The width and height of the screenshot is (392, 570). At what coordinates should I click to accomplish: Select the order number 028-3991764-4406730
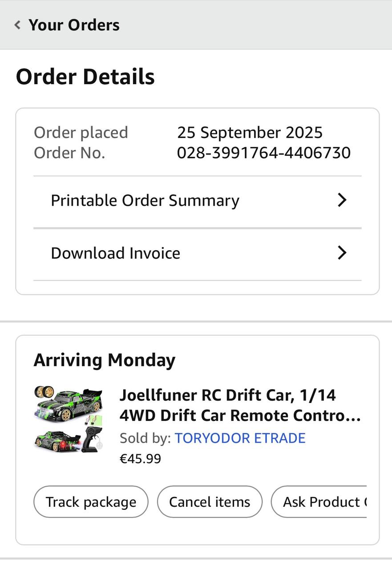point(263,153)
